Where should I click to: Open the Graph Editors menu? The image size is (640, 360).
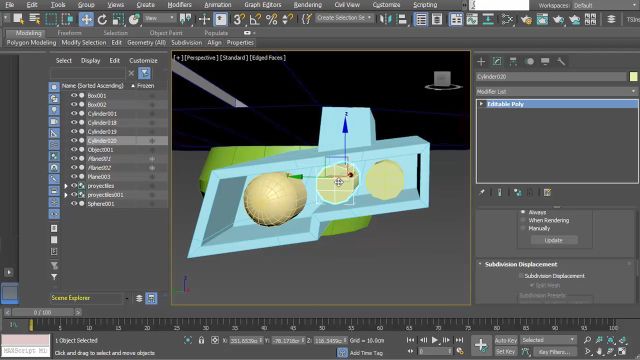pos(263,5)
